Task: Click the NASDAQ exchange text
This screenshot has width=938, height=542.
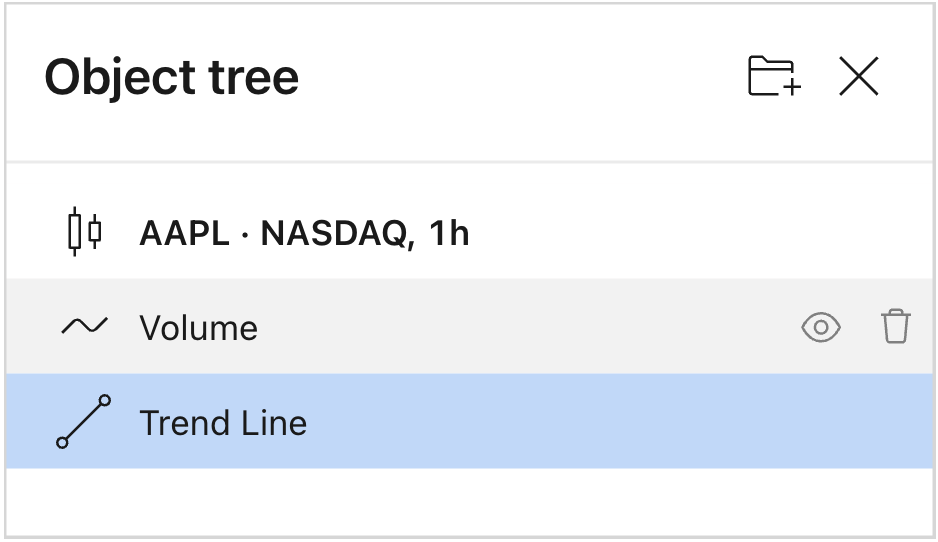Action: (x=333, y=234)
